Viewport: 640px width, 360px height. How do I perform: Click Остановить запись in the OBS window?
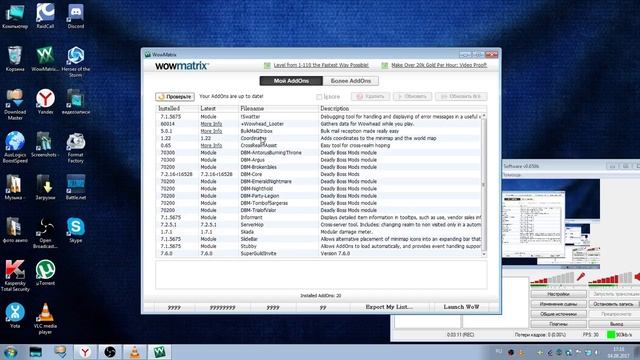point(614,304)
